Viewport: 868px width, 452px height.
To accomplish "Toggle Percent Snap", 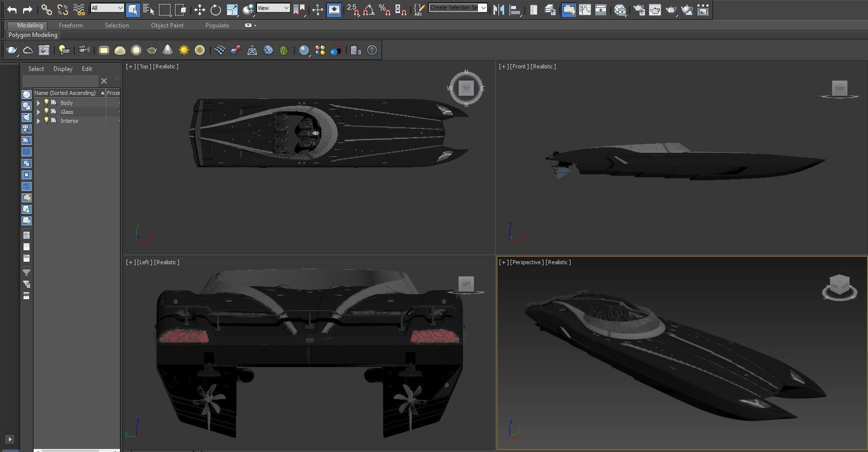I will click(x=384, y=9).
